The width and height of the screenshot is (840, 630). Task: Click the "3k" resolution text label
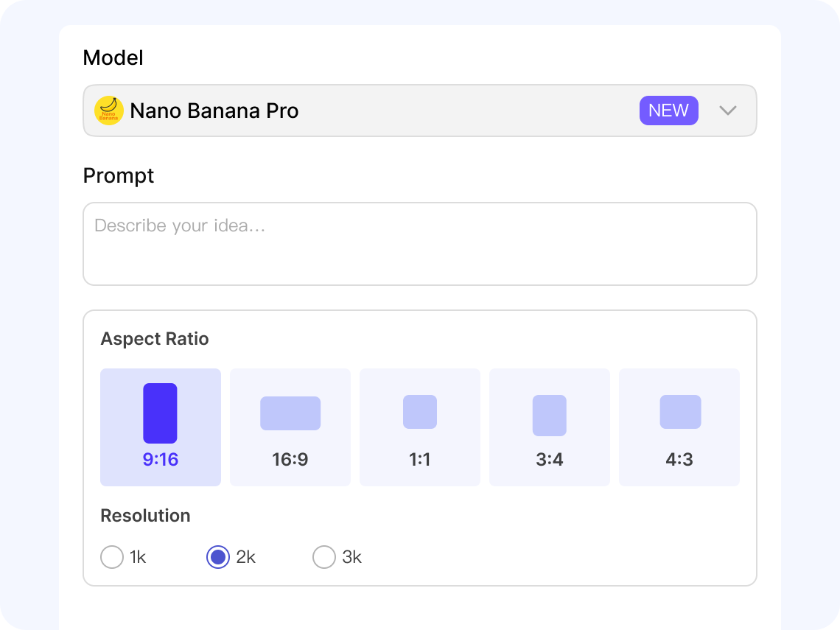pos(352,557)
